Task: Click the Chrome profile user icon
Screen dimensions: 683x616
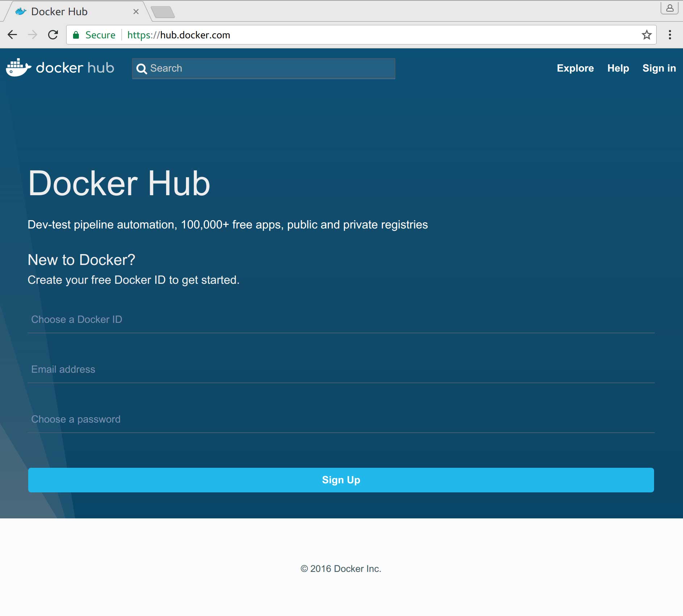Action: (x=670, y=8)
